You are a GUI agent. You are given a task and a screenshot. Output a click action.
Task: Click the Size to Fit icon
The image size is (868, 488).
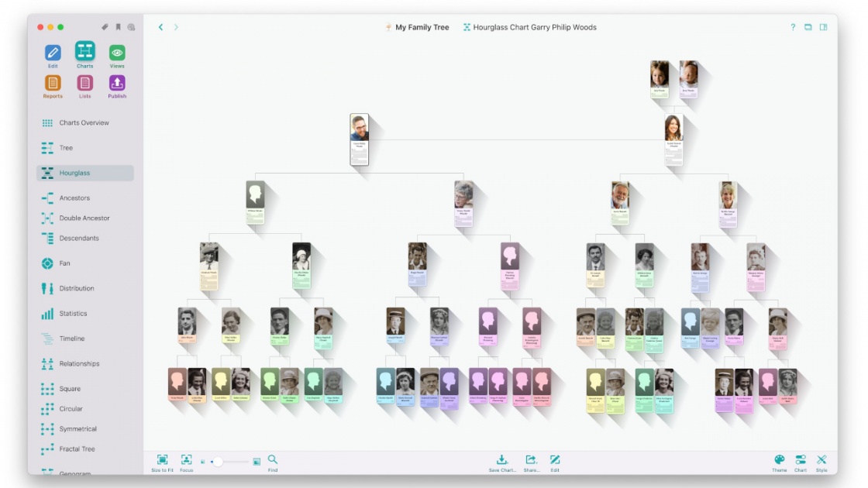[x=162, y=460]
